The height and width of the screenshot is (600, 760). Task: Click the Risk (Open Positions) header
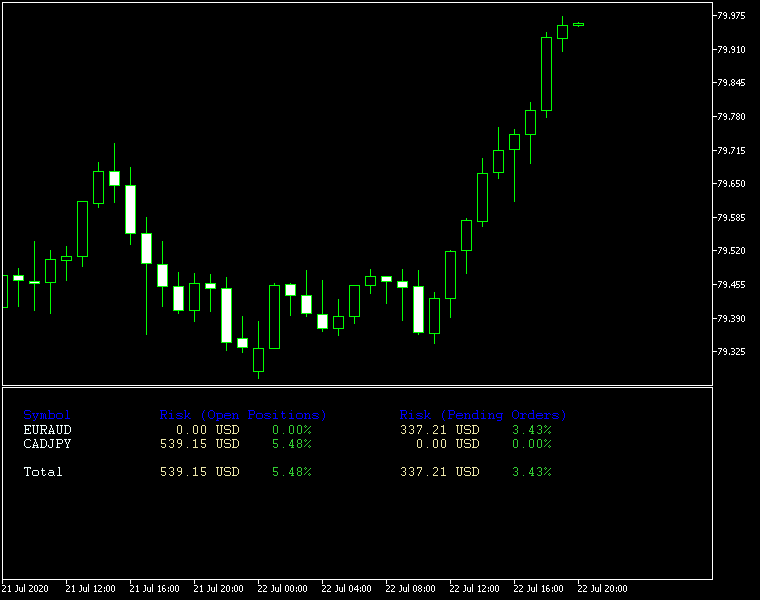(243, 415)
